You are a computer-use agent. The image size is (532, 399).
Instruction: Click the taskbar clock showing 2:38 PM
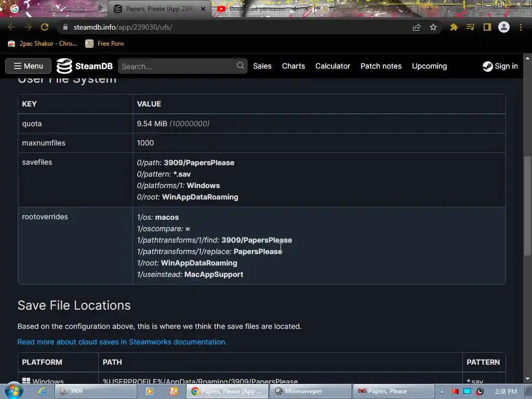pos(506,392)
